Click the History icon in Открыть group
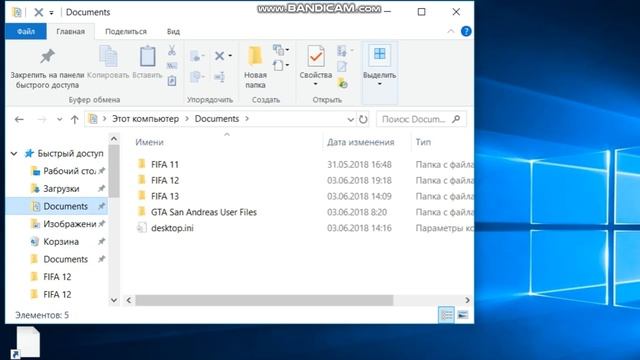 coord(342,82)
